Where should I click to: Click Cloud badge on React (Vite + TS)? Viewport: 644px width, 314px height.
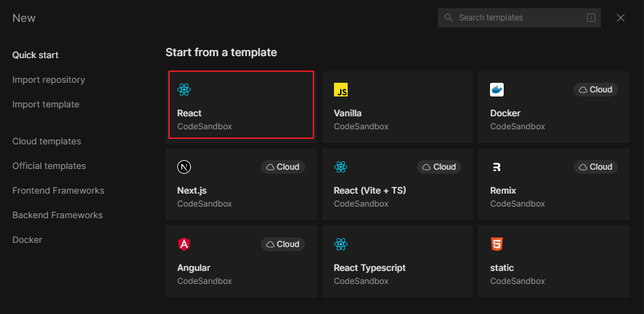click(439, 167)
